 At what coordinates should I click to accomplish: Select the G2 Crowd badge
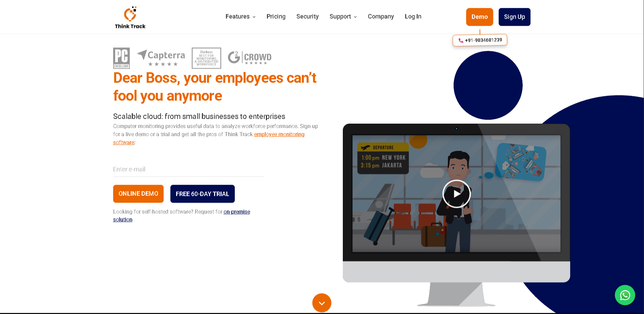(249, 57)
